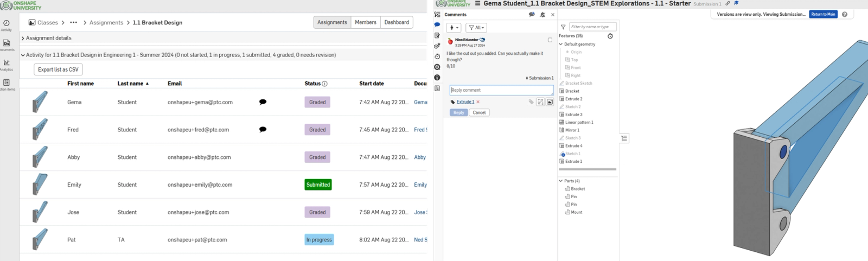The width and height of the screenshot is (868, 261).
Task: Open the help question mark icon
Action: click(844, 14)
